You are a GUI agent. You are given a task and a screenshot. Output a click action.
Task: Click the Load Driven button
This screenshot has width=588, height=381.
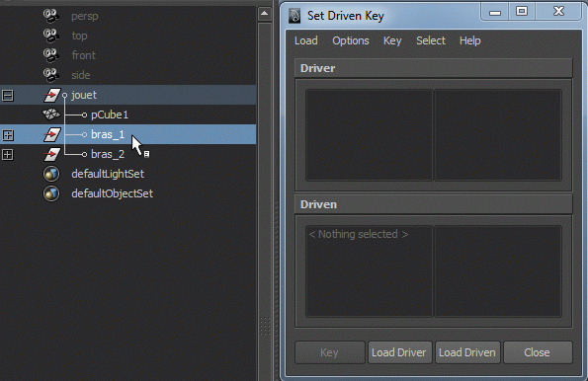click(x=467, y=352)
